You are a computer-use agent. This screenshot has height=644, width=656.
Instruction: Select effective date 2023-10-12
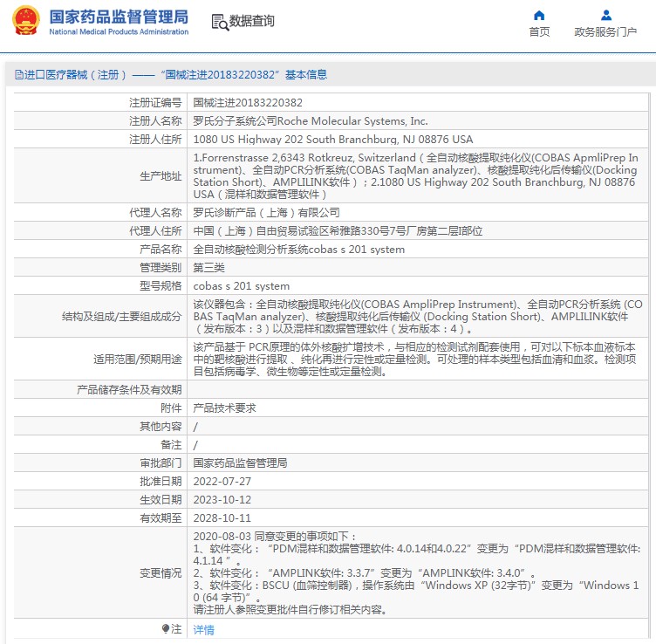pos(222,500)
